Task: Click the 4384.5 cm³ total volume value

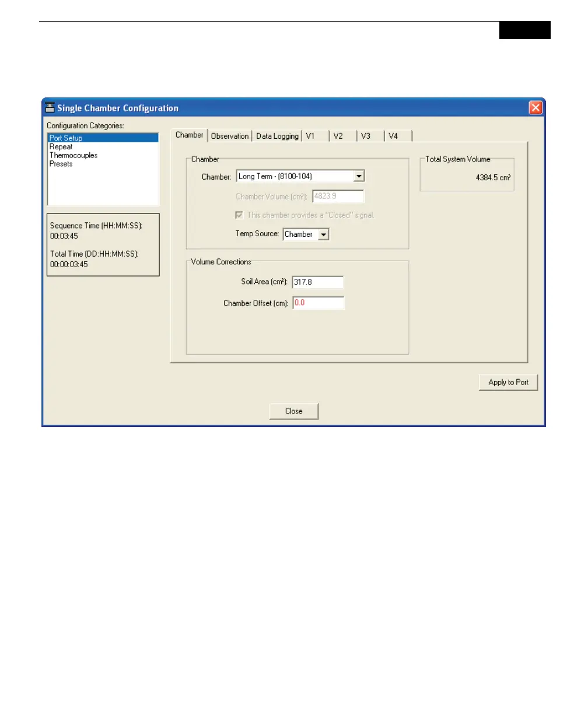Action: click(494, 177)
